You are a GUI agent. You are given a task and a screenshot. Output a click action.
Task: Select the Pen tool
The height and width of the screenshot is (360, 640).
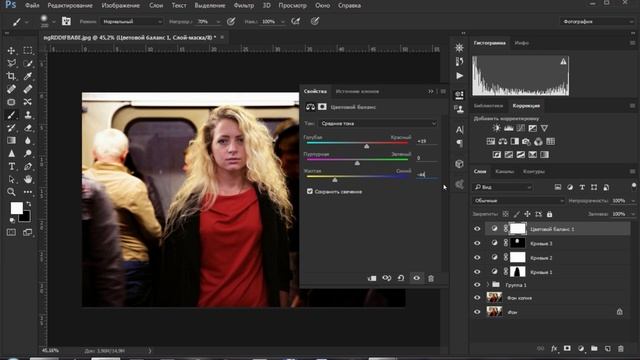point(28,167)
